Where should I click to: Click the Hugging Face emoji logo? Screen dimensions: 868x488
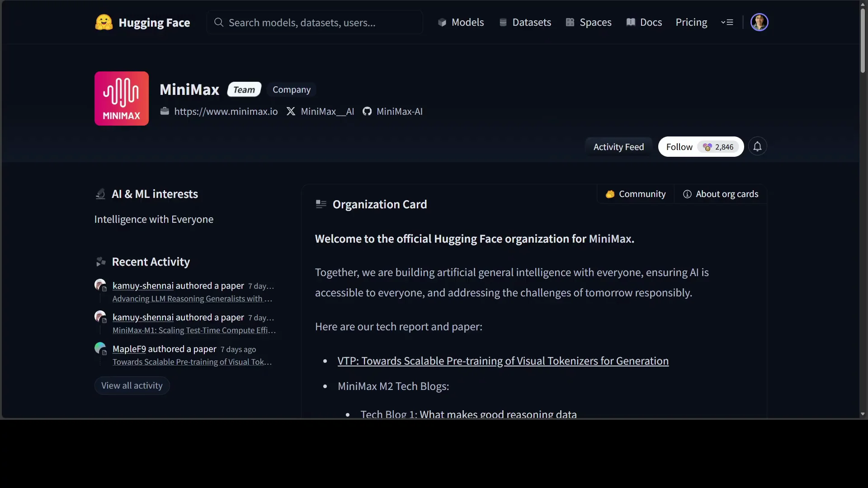[x=104, y=22]
